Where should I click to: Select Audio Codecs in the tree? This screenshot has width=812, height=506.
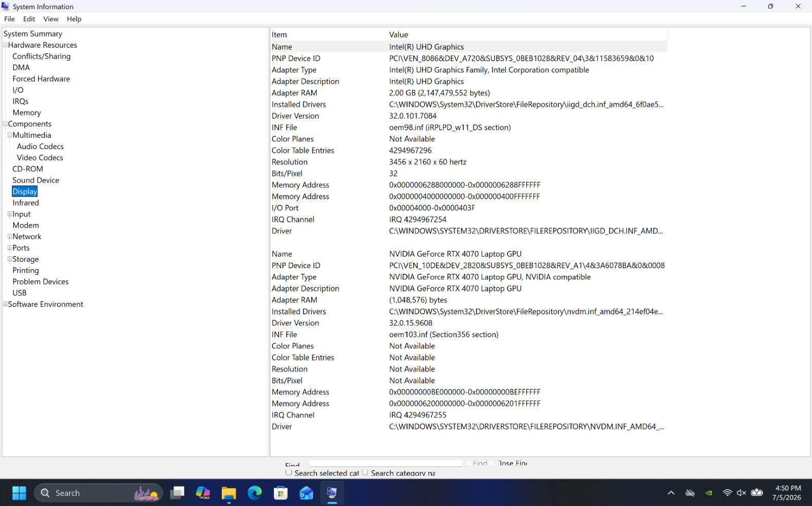41,147
